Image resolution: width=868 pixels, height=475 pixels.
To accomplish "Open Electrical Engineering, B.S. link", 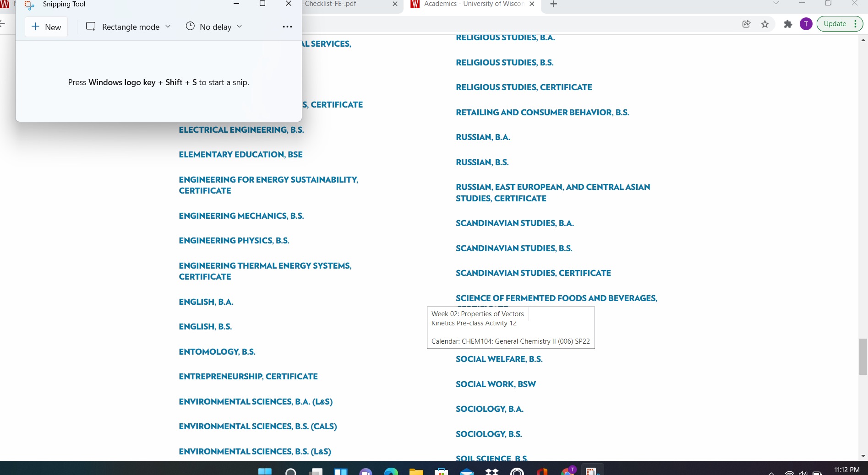I will (x=241, y=130).
